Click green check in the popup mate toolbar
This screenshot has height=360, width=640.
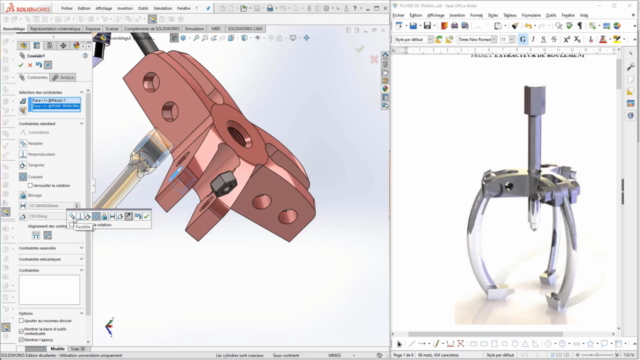(146, 216)
